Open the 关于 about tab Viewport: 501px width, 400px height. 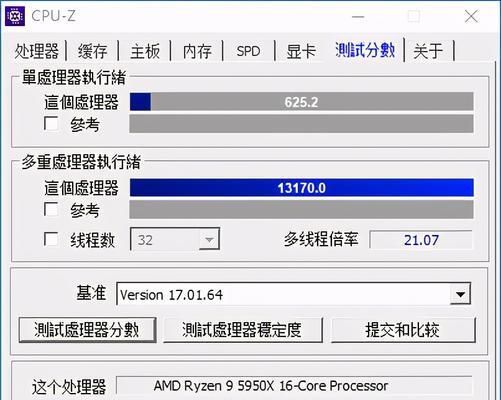coord(428,51)
